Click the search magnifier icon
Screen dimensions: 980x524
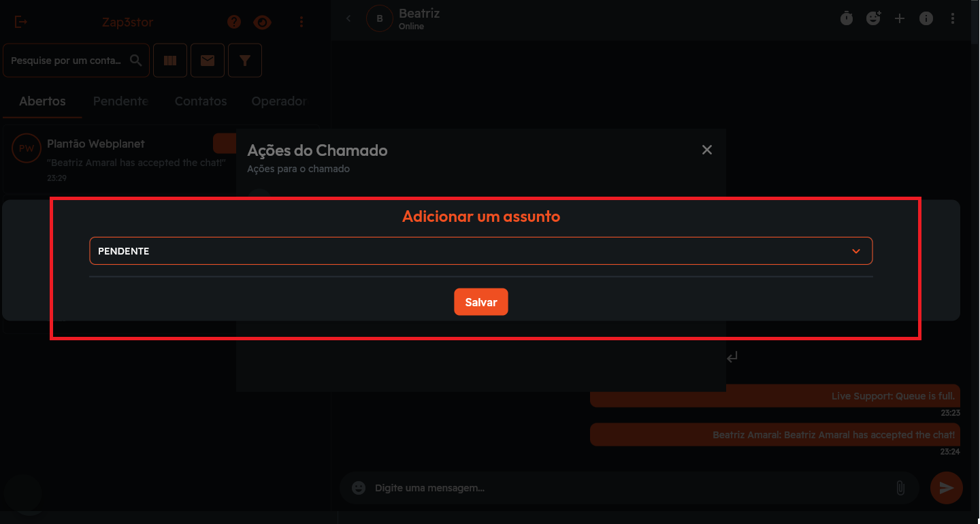tap(135, 61)
